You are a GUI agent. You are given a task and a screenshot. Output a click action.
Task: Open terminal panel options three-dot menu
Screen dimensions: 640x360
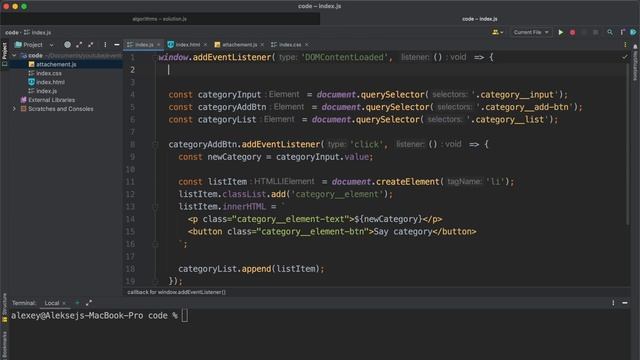[x=613, y=303]
